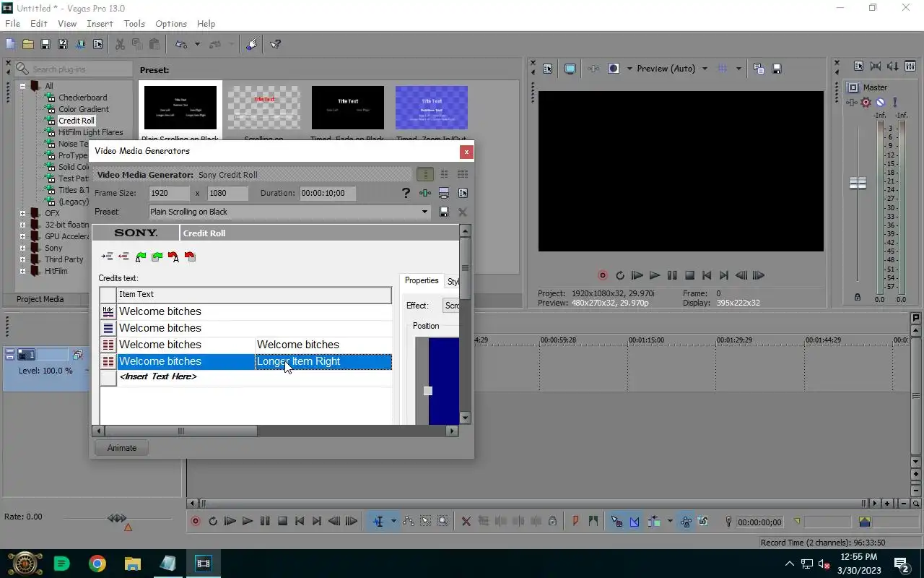Open the File menu
Viewport: 924px width, 578px height.
(x=12, y=24)
